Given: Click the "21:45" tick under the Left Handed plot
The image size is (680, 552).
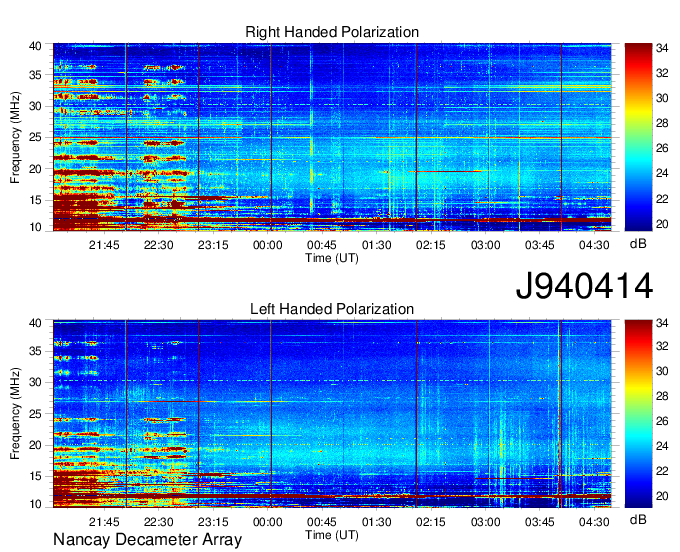Looking at the screenshot, I should 104,522.
